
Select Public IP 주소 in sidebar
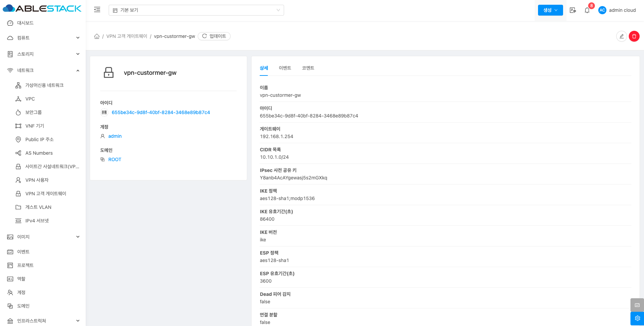(39, 139)
